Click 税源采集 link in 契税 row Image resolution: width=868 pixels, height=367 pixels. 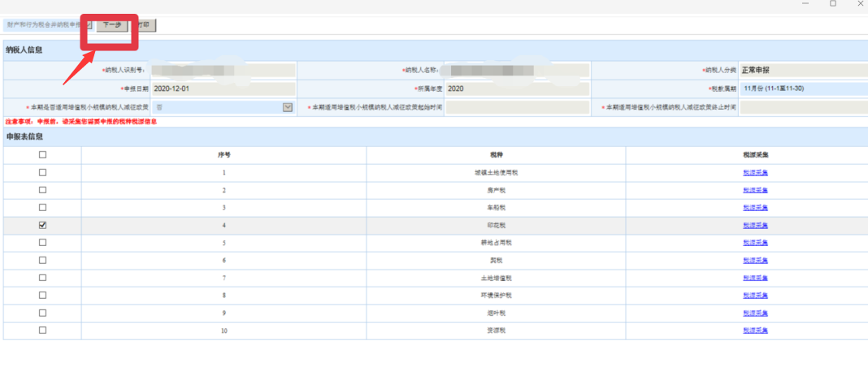point(755,261)
